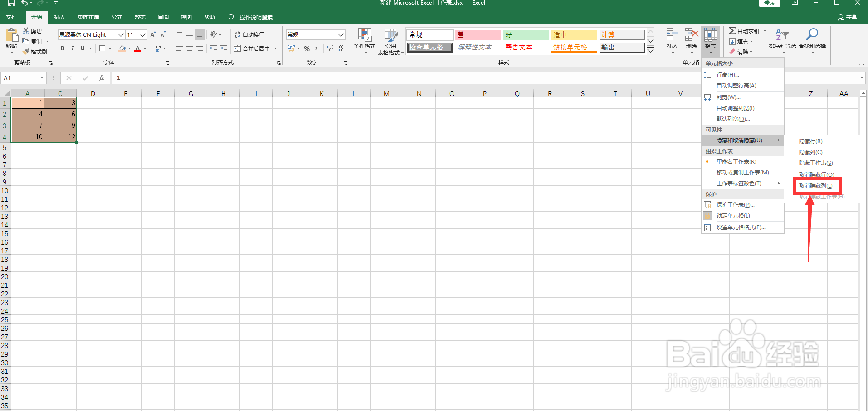
Task: Click the Save icon in quick access toolbar
Action: pyautogui.click(x=11, y=3)
